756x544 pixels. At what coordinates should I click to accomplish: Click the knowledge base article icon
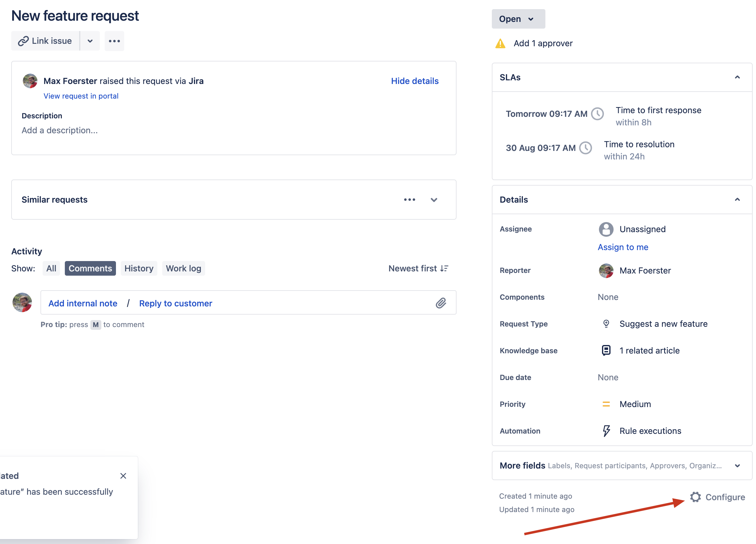tap(606, 350)
